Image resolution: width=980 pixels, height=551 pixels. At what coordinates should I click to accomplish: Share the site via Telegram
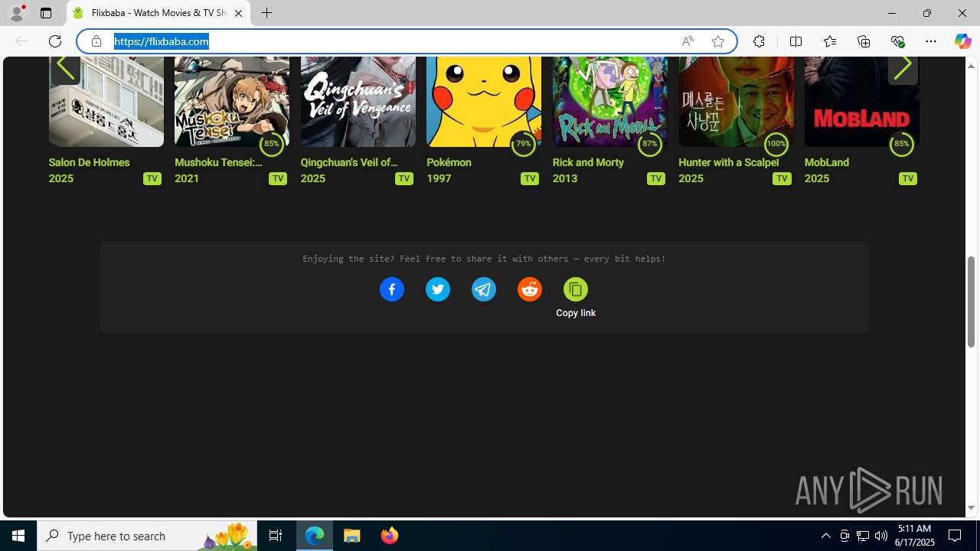(x=484, y=289)
